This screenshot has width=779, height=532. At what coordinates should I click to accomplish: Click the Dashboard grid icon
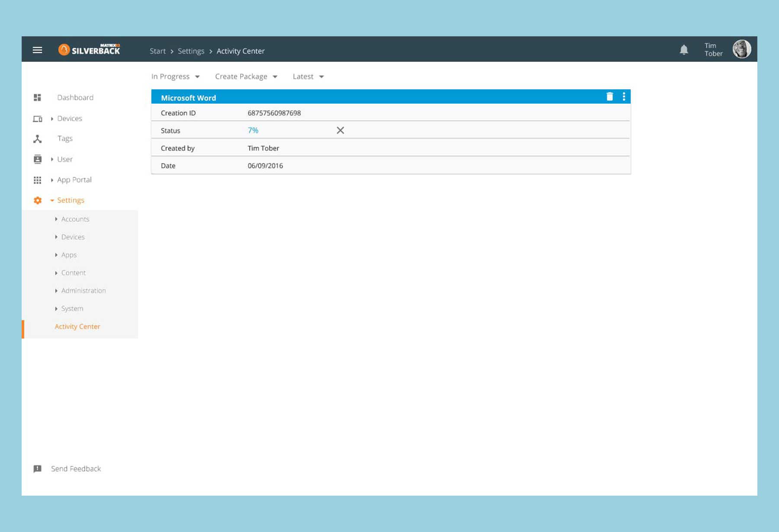point(37,97)
